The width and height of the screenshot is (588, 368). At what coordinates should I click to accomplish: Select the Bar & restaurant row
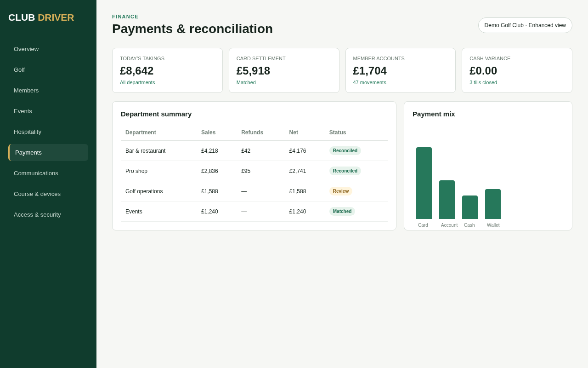click(254, 151)
